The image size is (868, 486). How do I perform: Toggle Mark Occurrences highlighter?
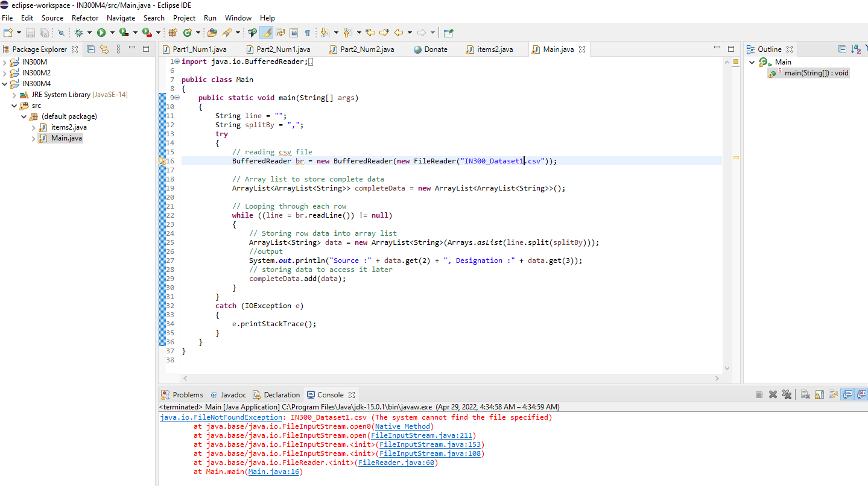click(266, 33)
